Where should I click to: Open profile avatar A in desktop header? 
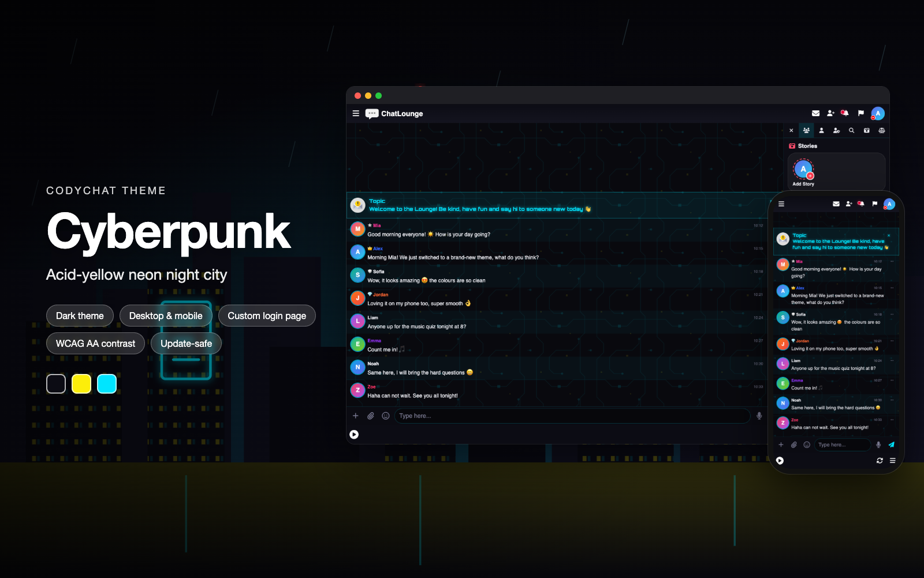(878, 113)
